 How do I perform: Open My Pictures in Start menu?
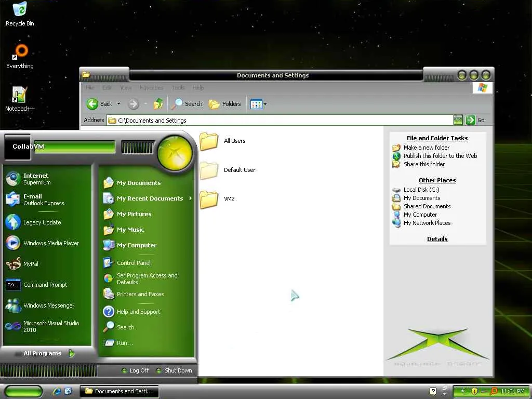pyautogui.click(x=147, y=214)
